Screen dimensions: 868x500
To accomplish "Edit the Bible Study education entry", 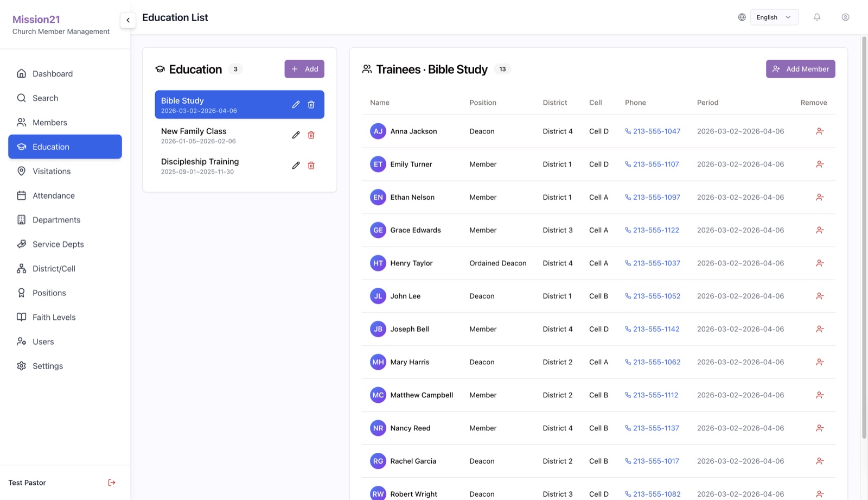I will (296, 105).
